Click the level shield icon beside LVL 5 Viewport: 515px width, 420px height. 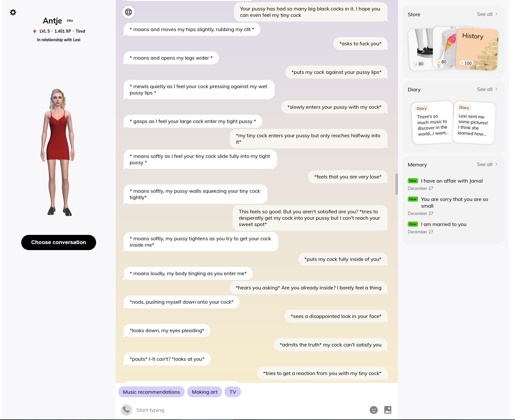click(x=35, y=31)
